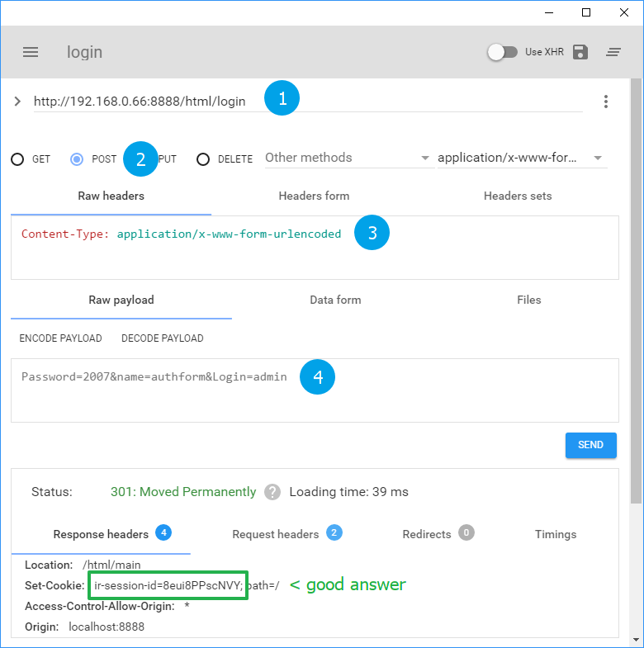The image size is (644, 648).
Task: Toggle the Use XHR switch
Action: tap(502, 52)
